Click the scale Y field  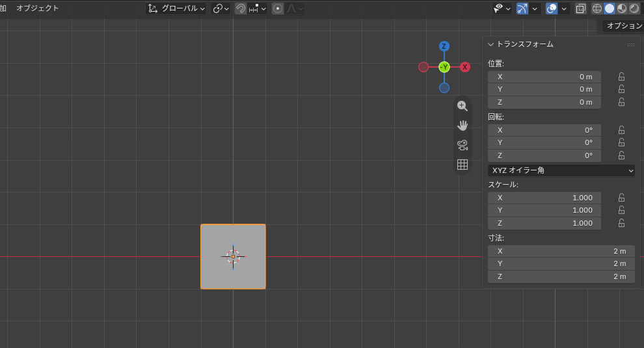point(544,210)
